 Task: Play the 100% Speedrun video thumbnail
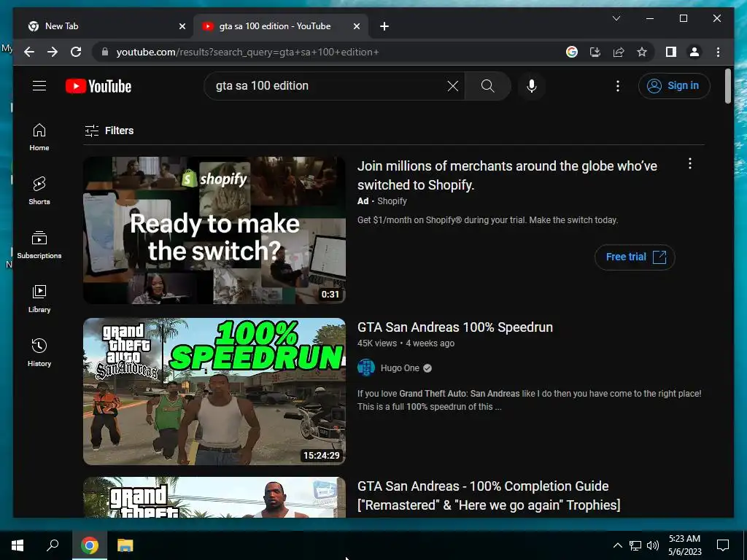214,392
